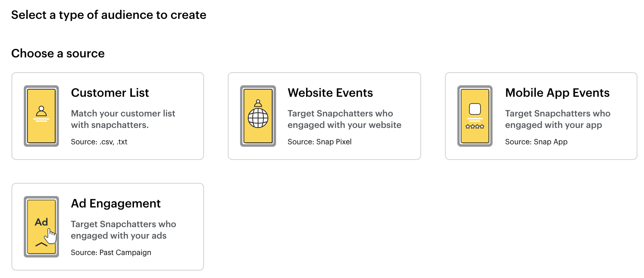Click the small person glyph above the globe
The width and height of the screenshot is (644, 278).
(258, 103)
